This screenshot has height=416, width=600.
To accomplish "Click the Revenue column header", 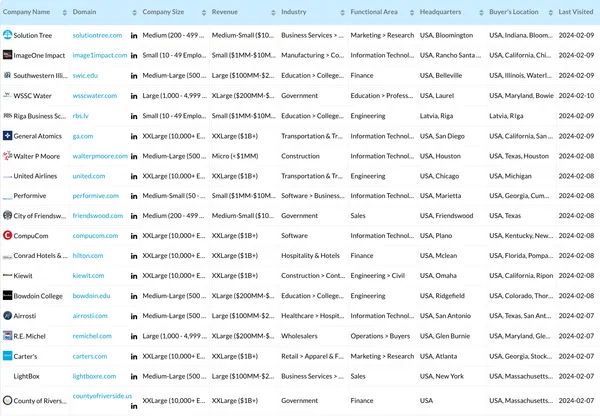I will [x=225, y=12].
